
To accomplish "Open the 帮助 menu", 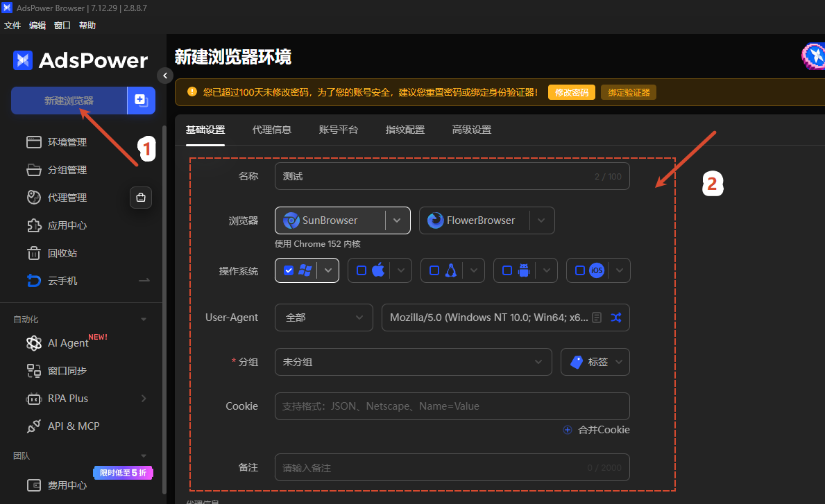I will coord(87,25).
